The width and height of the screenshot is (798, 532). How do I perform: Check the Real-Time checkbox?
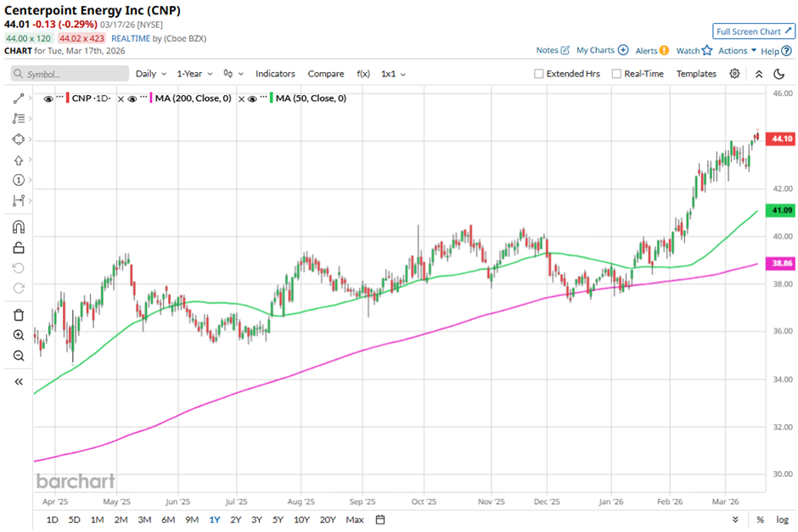pos(616,74)
